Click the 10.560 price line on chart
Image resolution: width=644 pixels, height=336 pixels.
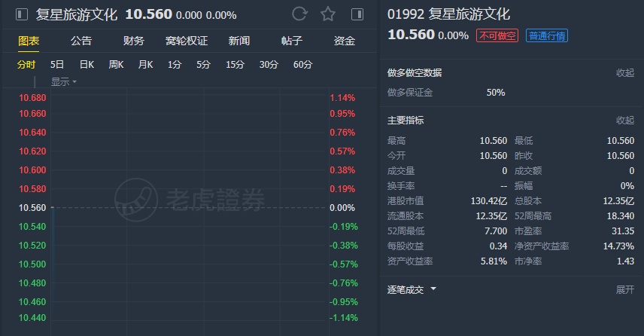coord(188,207)
